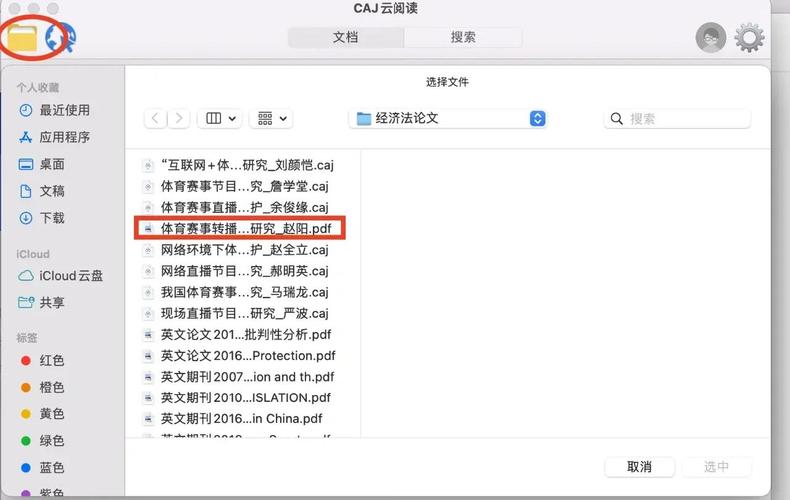Click the file icon of 英文期刊2016...in China.pdf
The height and width of the screenshot is (500, 790).
tap(148, 419)
